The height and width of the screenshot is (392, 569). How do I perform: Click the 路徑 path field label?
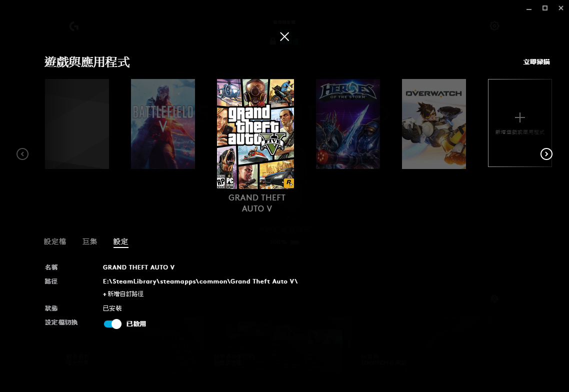point(51,281)
